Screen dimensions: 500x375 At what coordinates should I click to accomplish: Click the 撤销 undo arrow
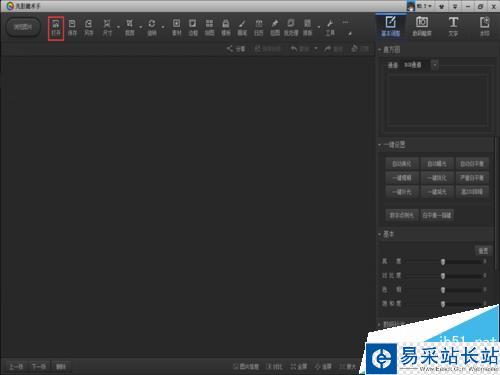pyautogui.click(x=300, y=49)
